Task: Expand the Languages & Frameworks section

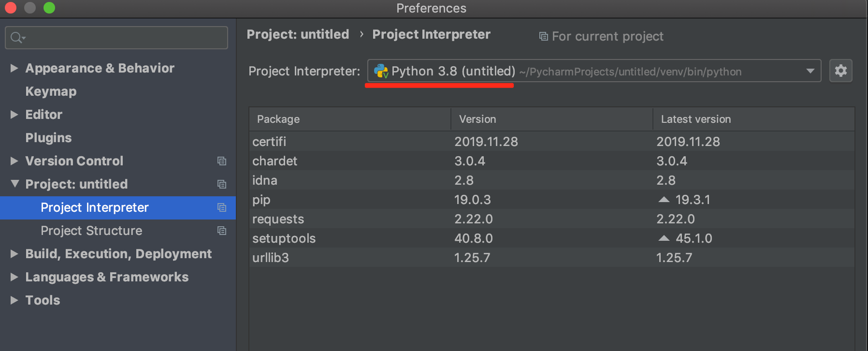Action: click(x=14, y=277)
